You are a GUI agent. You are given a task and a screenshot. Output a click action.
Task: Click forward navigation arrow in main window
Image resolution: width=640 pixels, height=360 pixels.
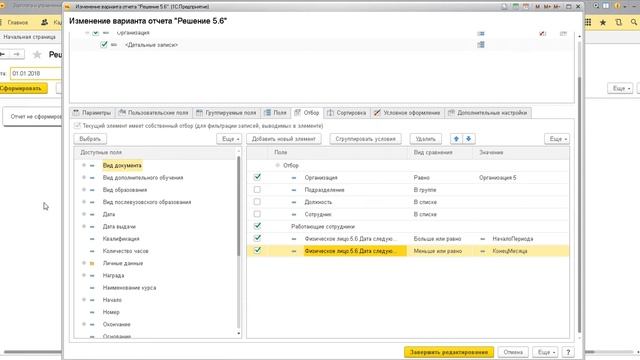tap(16, 54)
